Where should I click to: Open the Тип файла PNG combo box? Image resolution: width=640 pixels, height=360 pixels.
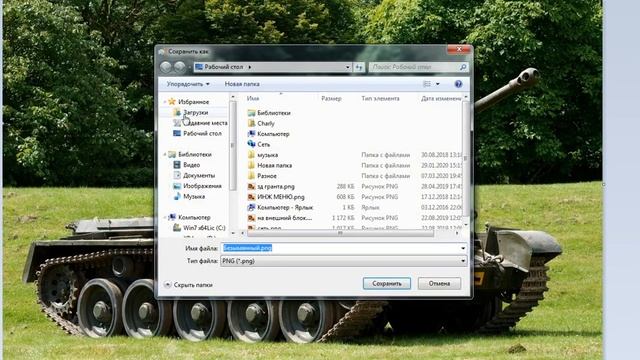click(x=344, y=261)
